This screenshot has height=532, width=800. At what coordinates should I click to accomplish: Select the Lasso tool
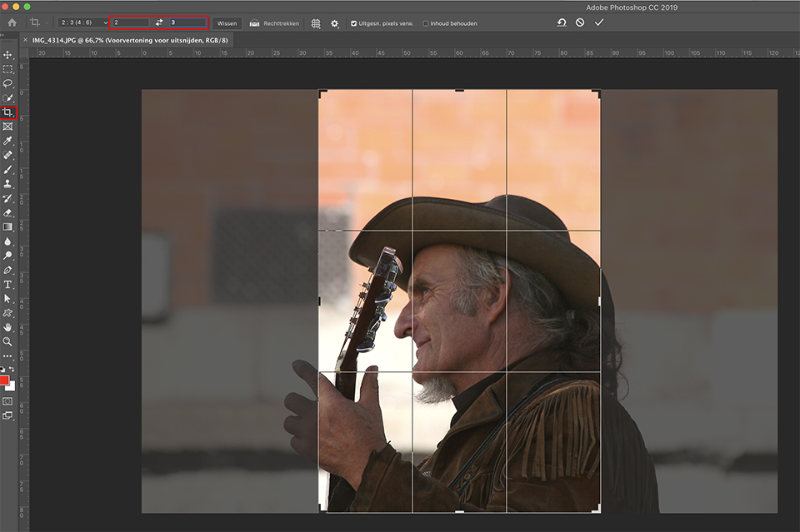pos(7,83)
